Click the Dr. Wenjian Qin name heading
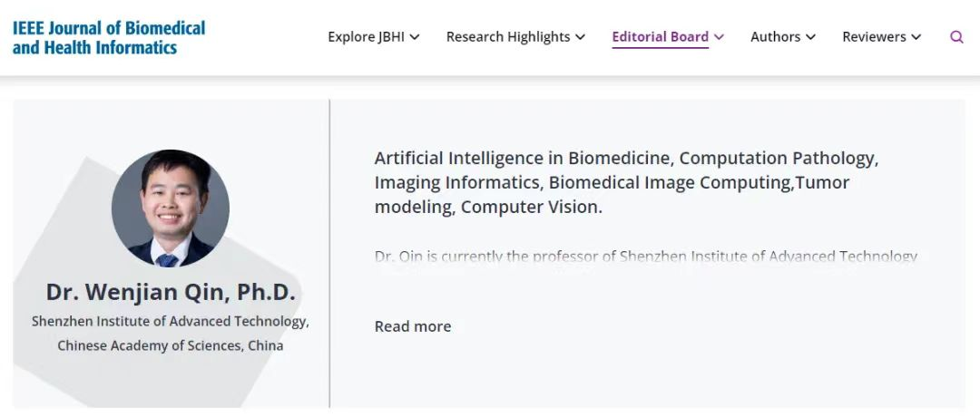The height and width of the screenshot is (417, 980). tap(171, 293)
